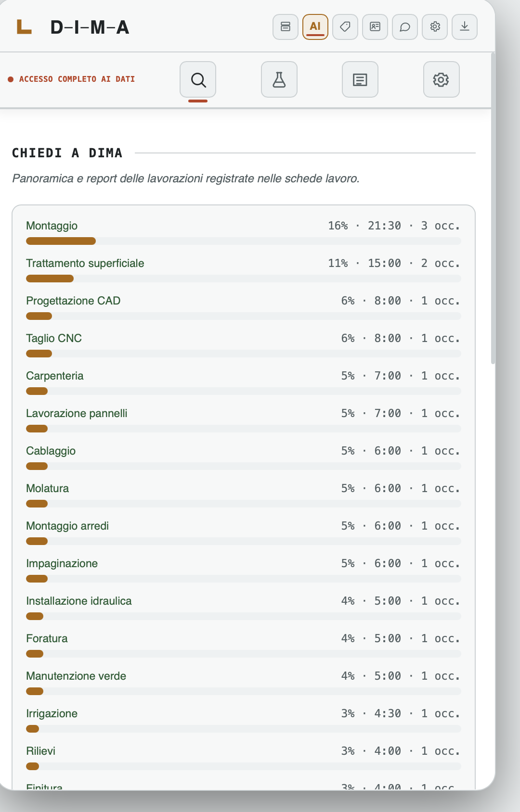Select the Montaggio row
The image size is (520, 812).
tap(243, 232)
